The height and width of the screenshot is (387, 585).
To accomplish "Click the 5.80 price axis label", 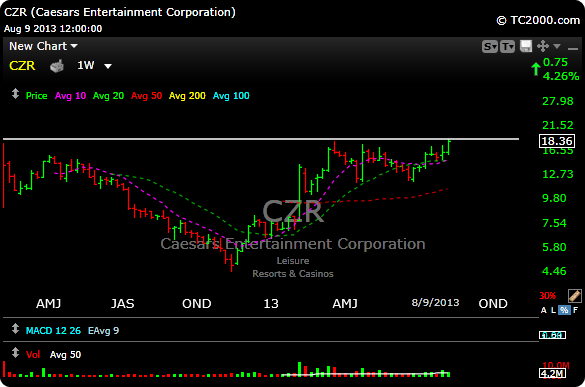I will tap(554, 247).
